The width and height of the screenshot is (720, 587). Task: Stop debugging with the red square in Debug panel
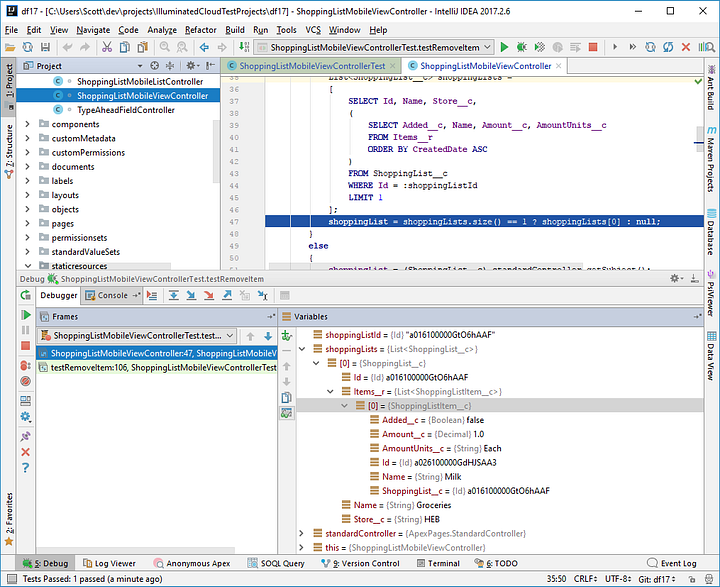click(x=26, y=345)
